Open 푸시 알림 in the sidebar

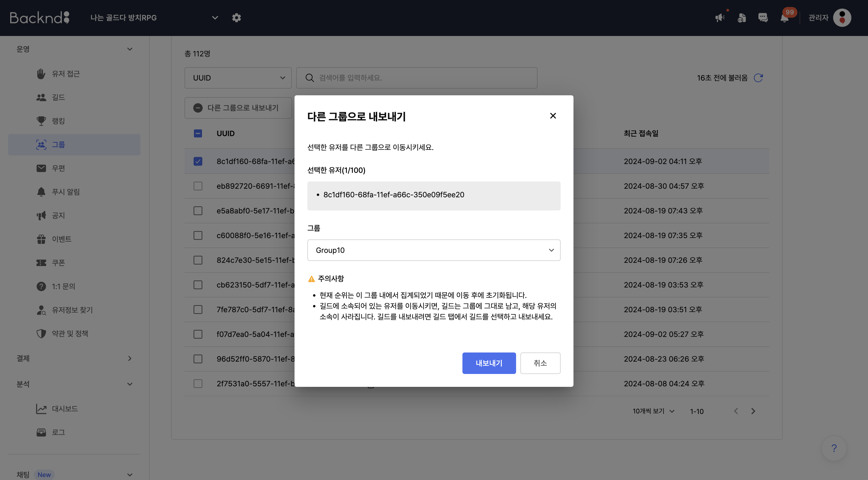pos(74,192)
